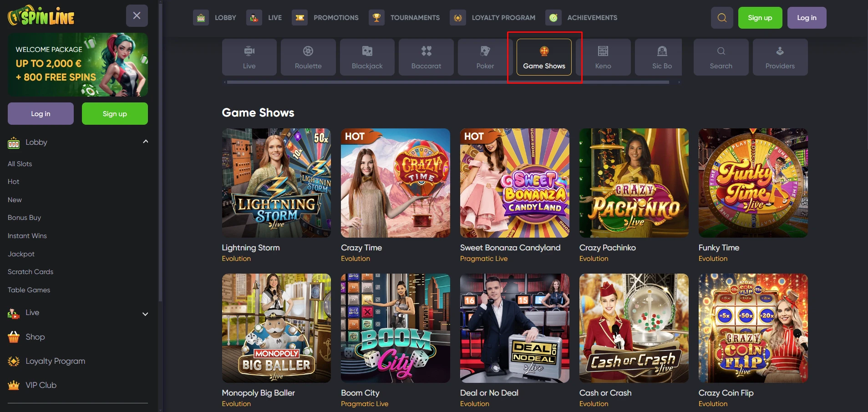Open Table Games category
Viewport: 868px width, 412px height.
[x=29, y=290]
